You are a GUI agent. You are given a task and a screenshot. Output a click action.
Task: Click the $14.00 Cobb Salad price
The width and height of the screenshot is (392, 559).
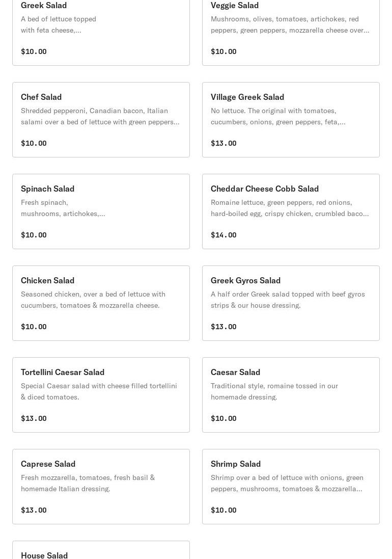point(223,235)
